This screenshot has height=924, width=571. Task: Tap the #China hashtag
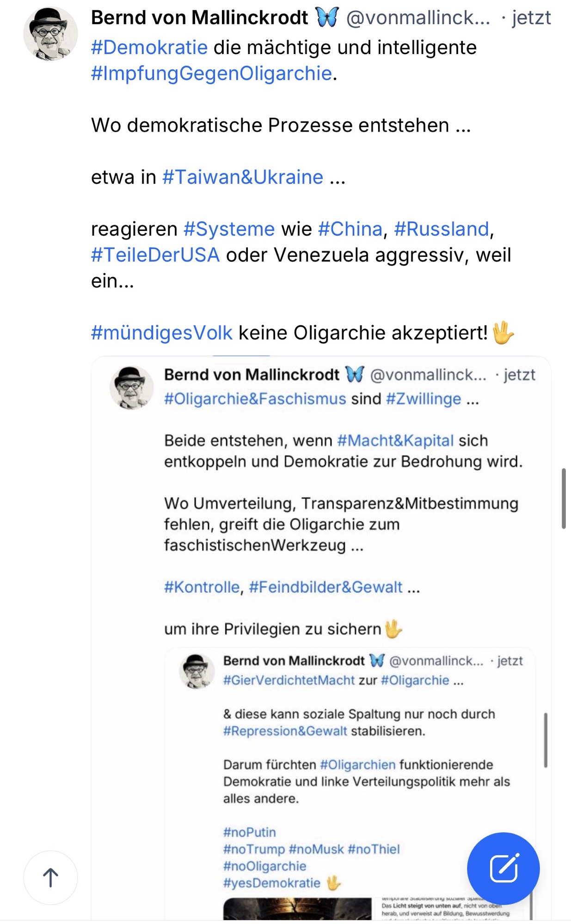[350, 229]
